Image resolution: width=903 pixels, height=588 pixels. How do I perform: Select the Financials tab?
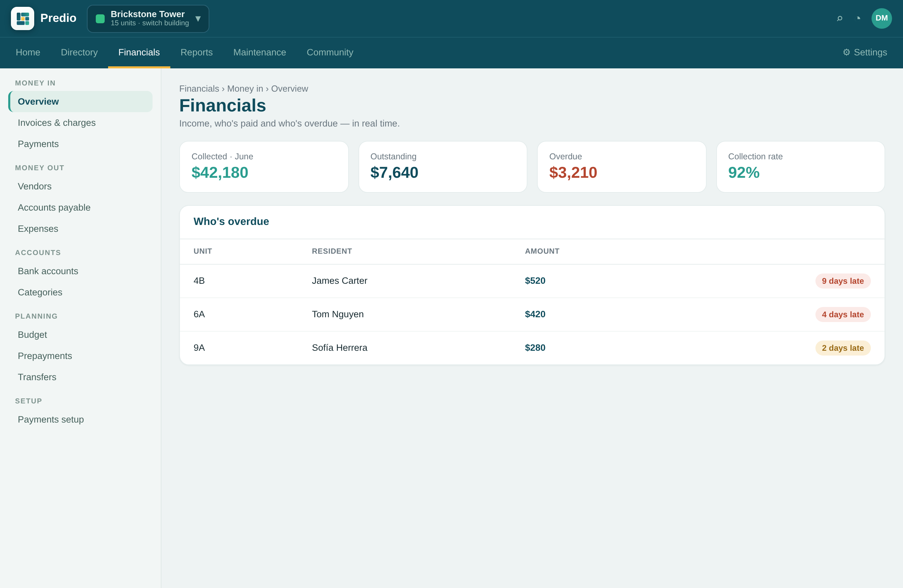coord(139,52)
